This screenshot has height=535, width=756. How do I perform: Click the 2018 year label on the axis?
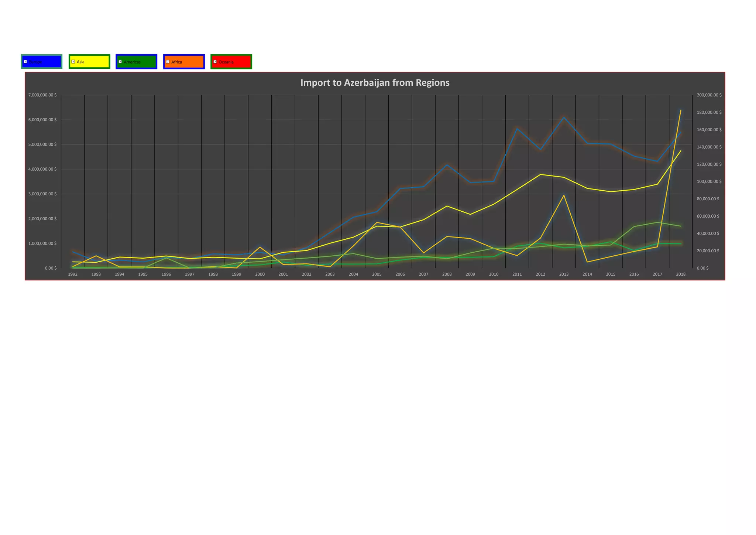click(x=680, y=274)
